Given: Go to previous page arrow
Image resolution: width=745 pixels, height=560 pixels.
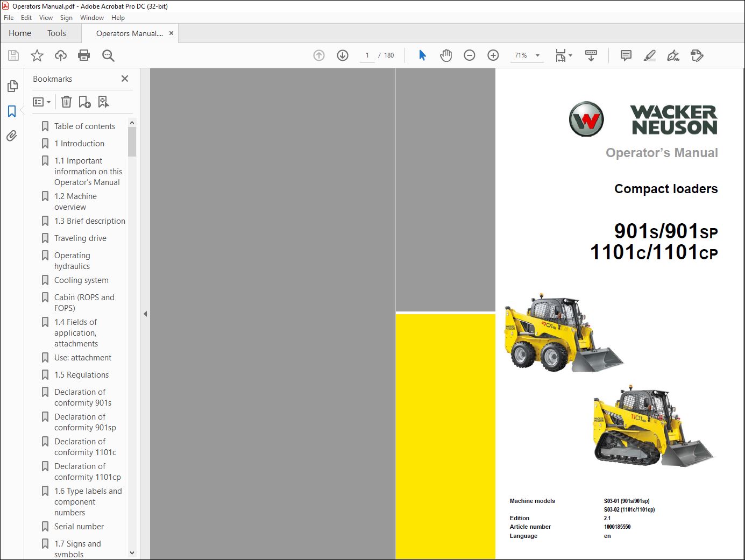Looking at the screenshot, I should click(x=319, y=55).
